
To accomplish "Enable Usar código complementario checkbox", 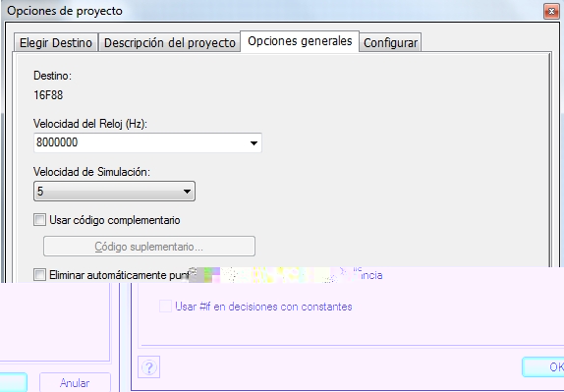I will pos(39,220).
